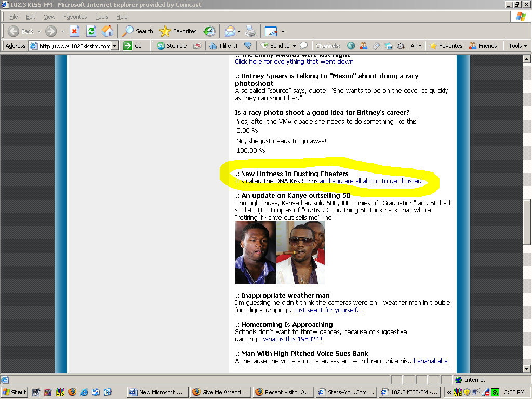This screenshot has height=399, width=532.
Task: Switch to Give Me Attenti... Firefox window
Action: [x=220, y=392]
